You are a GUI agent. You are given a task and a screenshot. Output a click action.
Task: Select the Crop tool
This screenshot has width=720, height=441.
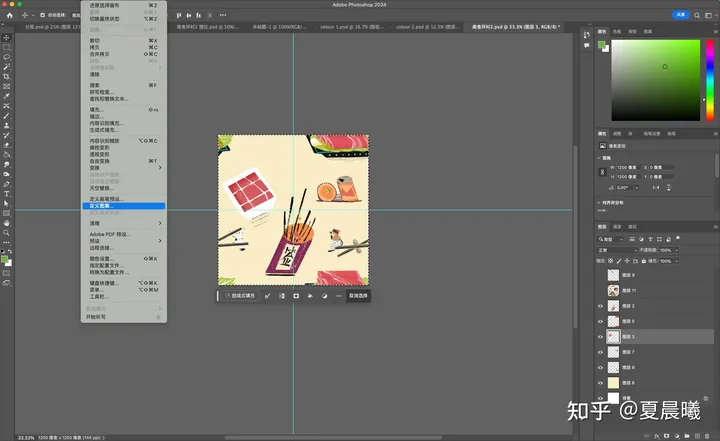pos(6,76)
